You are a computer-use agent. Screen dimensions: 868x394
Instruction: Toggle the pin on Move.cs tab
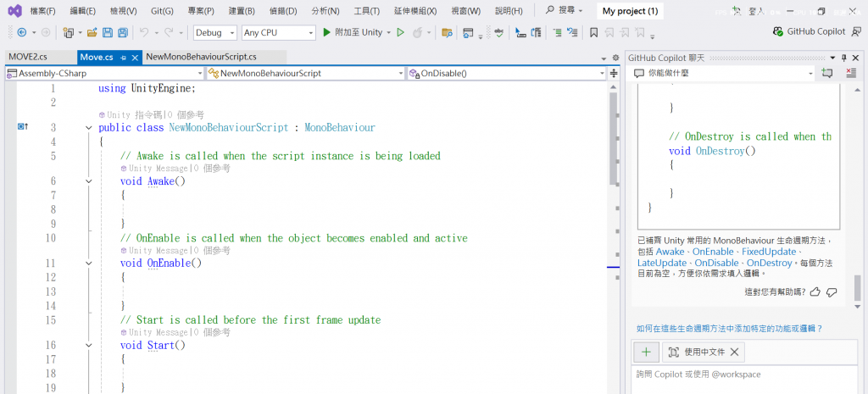pos(124,58)
